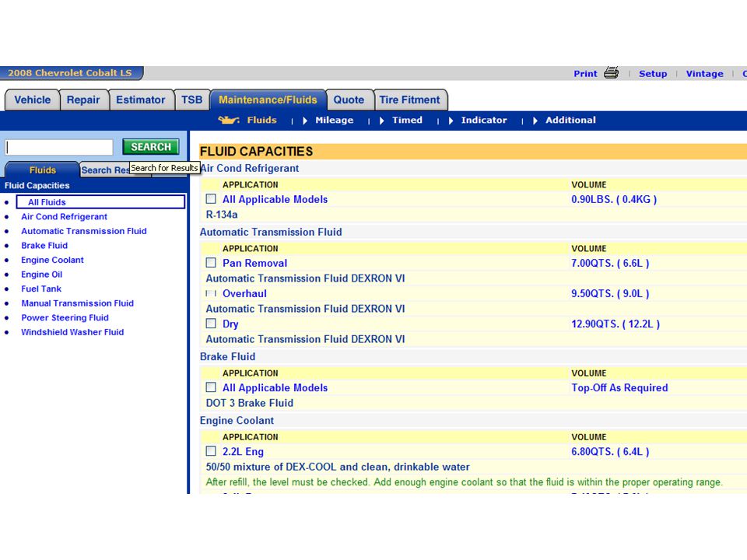Screen dimensions: 747x560
Task: Open the TSB tab
Action: click(x=191, y=100)
